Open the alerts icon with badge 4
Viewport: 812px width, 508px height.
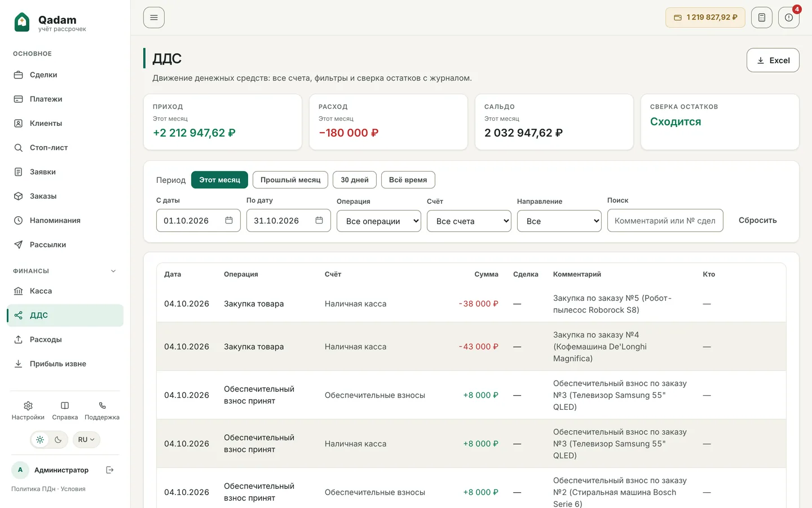click(x=789, y=17)
